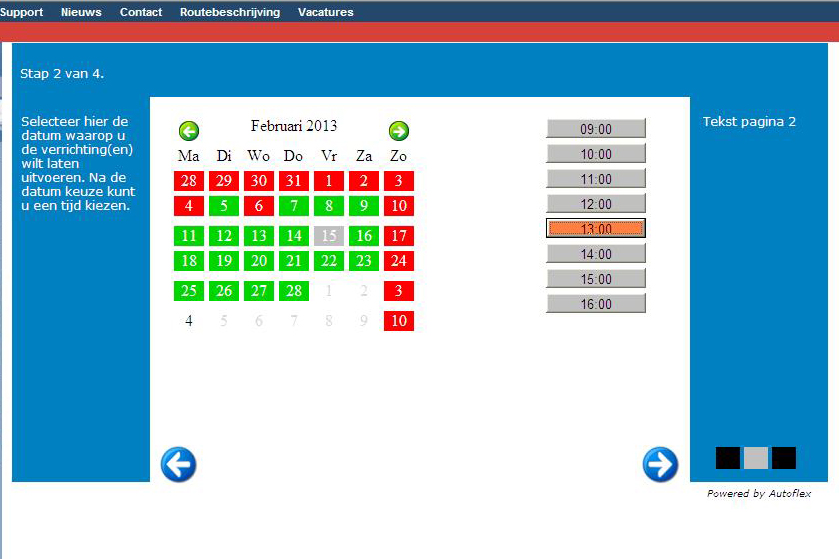Click the blue back arrow to previous step
This screenshot has width=839, height=559.
(179, 465)
